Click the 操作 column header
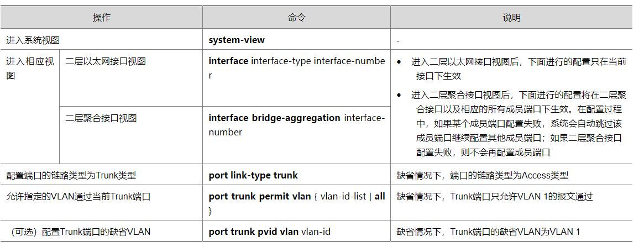The width and height of the screenshot is (644, 247). click(x=101, y=18)
